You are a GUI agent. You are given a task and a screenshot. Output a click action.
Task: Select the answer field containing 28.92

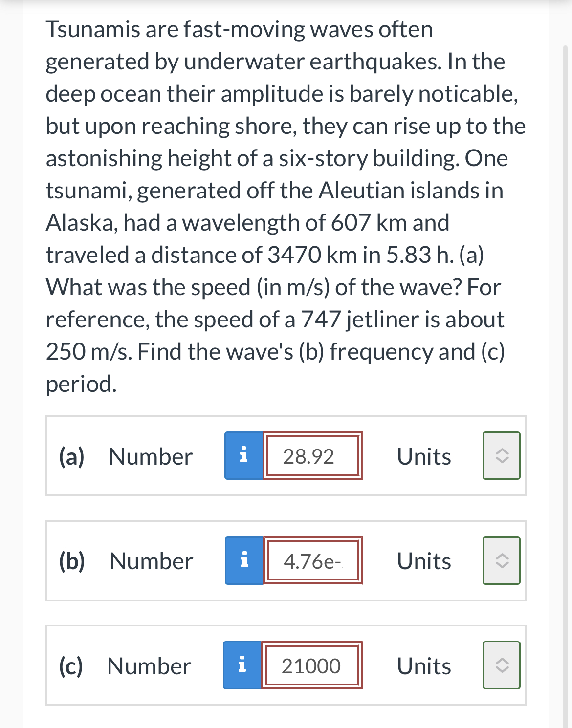pyautogui.click(x=312, y=456)
